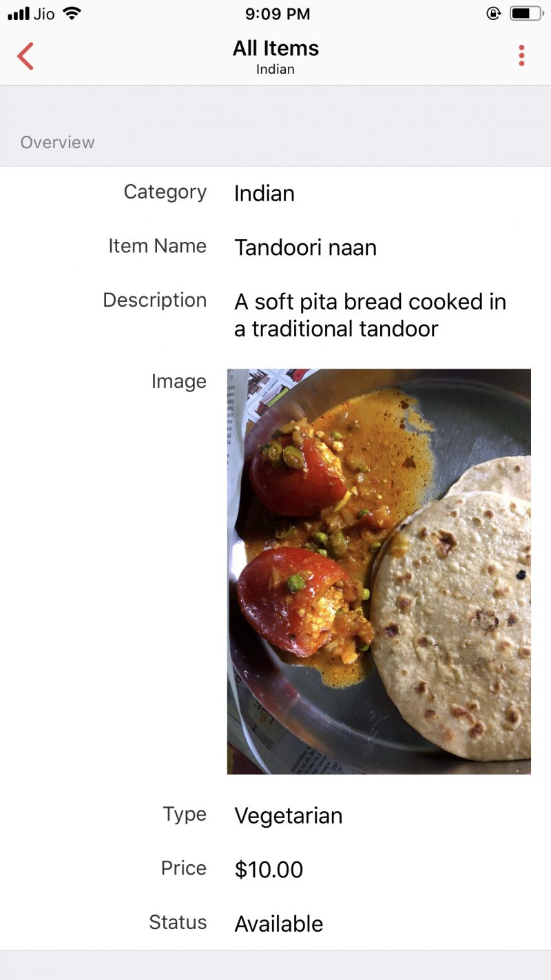The height and width of the screenshot is (980, 551).
Task: Tap the Wi-Fi status icon
Action: click(71, 13)
